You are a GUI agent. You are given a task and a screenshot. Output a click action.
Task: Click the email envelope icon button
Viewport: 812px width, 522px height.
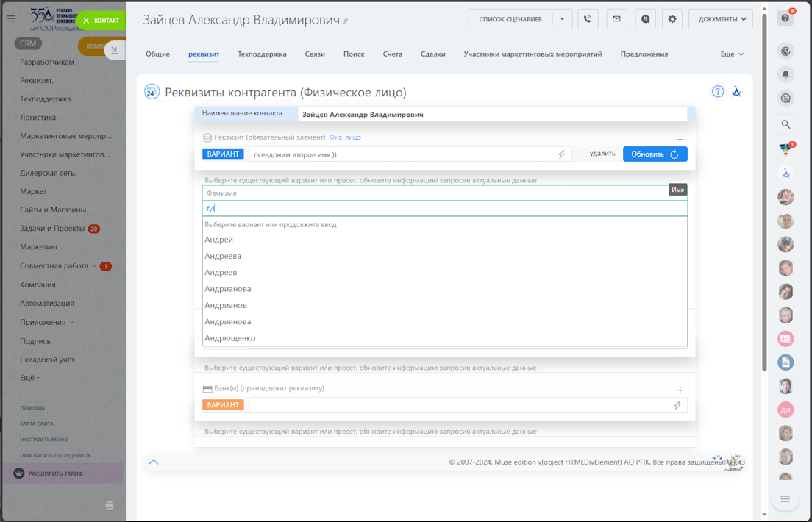[616, 19]
